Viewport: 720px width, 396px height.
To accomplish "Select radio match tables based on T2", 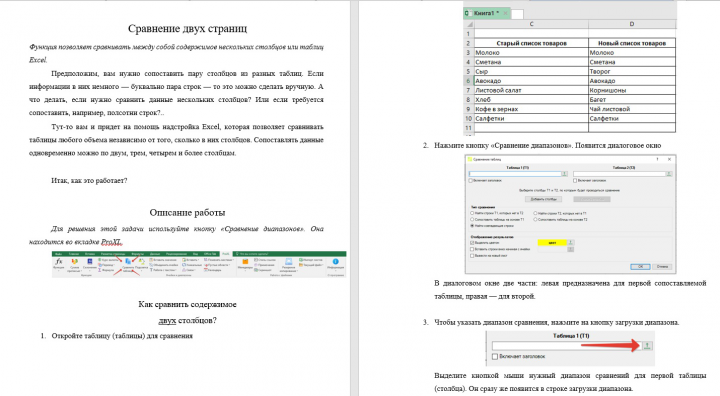I will (535, 220).
